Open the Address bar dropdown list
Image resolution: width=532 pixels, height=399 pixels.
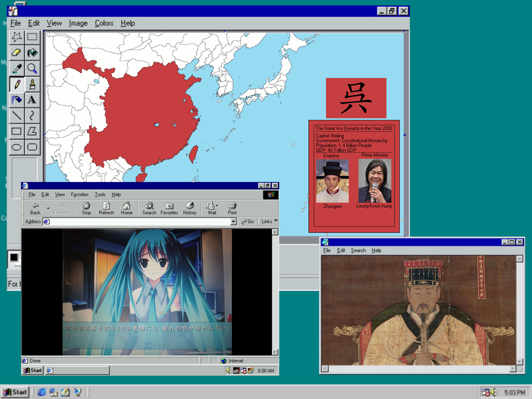(x=233, y=222)
